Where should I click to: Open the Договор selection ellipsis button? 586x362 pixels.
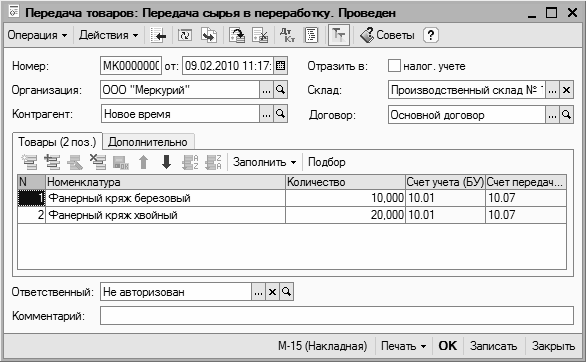click(552, 115)
